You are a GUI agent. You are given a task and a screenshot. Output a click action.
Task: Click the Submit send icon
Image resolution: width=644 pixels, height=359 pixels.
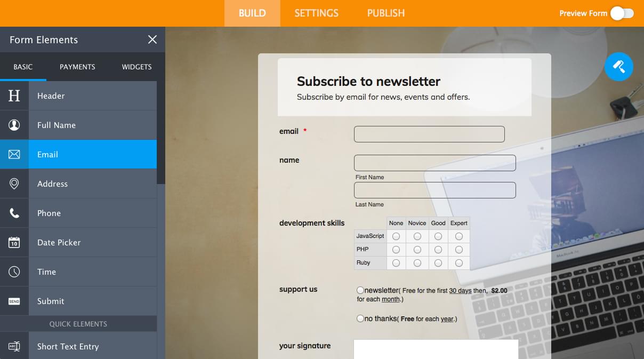14,301
